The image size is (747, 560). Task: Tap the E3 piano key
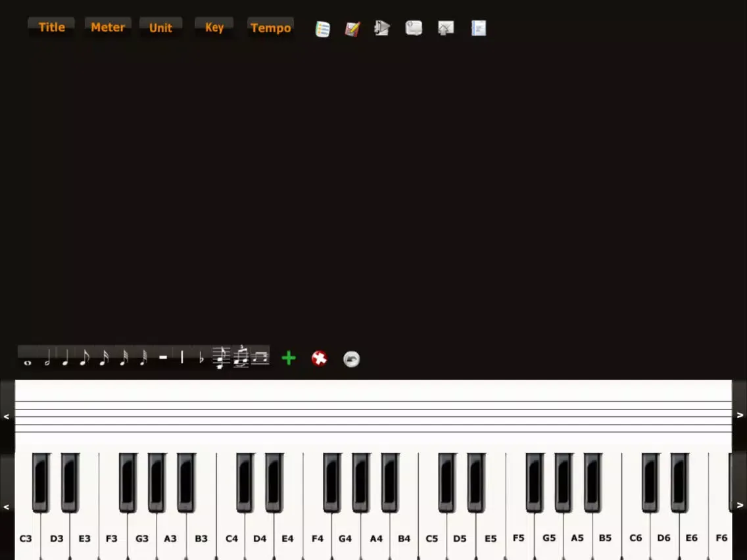coord(85,538)
